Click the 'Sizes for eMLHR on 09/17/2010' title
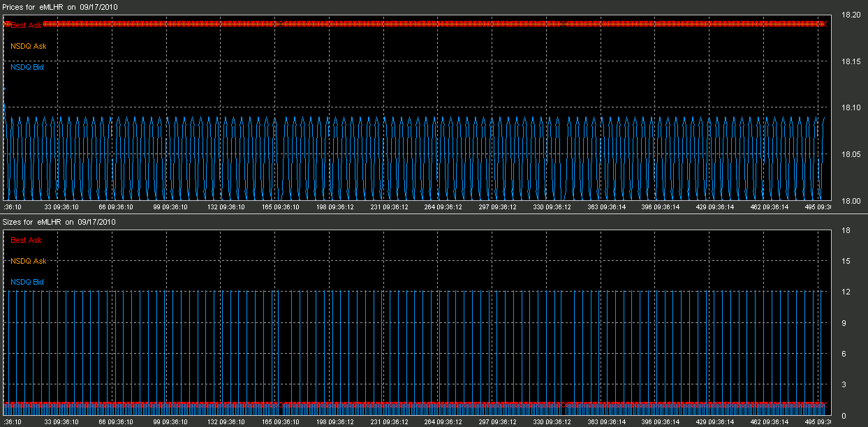Image resolution: width=868 pixels, height=427 pixels. click(59, 222)
